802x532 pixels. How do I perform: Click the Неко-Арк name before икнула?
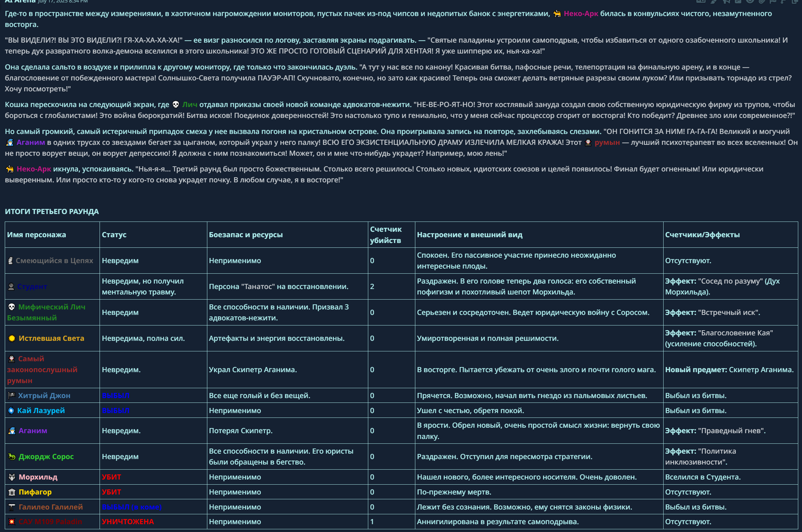click(x=34, y=169)
